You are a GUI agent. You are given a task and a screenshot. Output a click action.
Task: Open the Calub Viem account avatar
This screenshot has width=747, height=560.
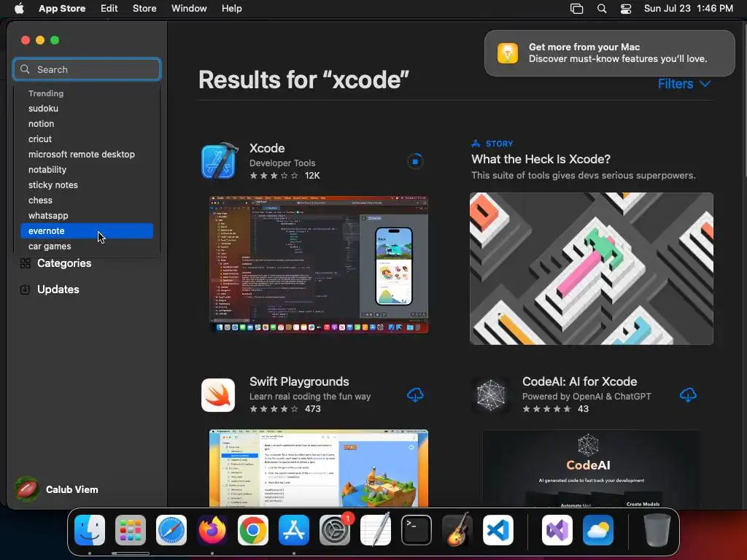tap(27, 489)
